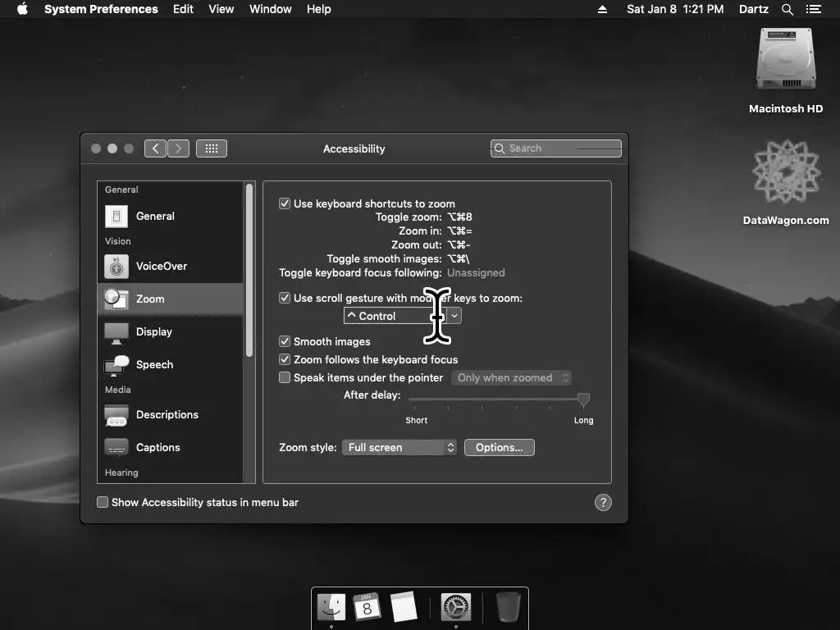
Task: Select the Display monitor icon in sidebar
Action: point(116,332)
